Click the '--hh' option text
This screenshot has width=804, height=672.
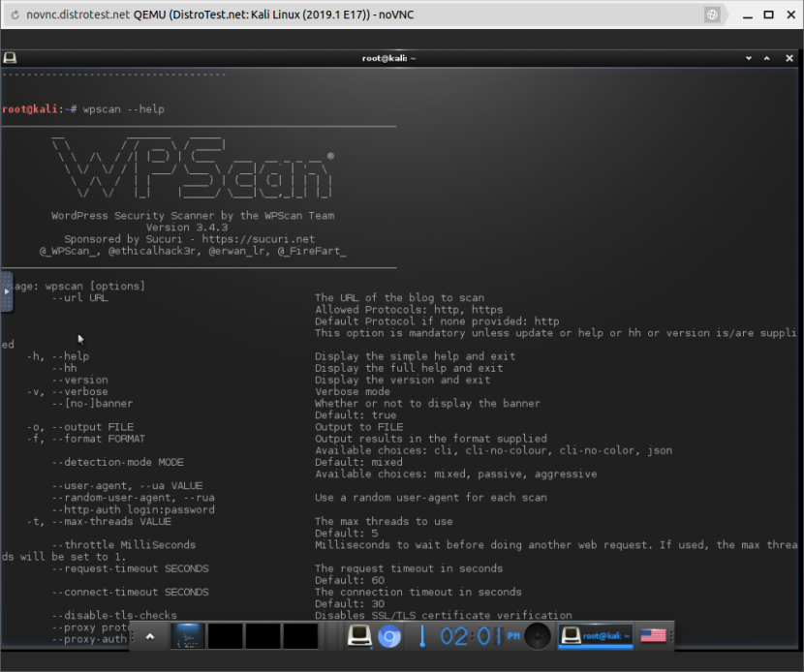tap(64, 368)
